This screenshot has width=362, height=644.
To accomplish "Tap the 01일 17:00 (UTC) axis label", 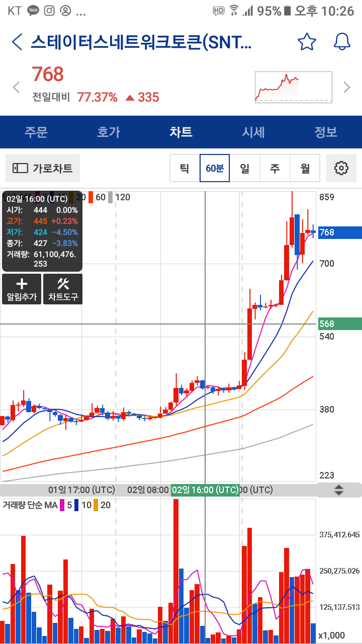I will (x=81, y=490).
